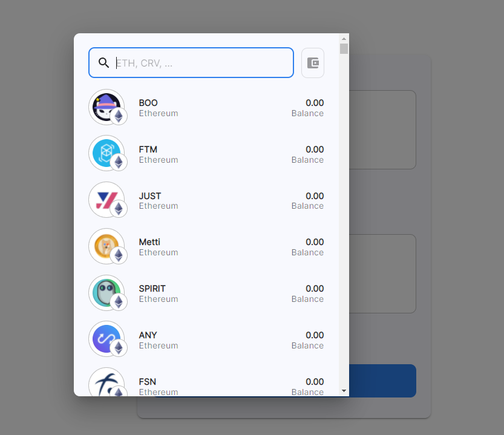Click the 0.00 balance for JUST
The height and width of the screenshot is (435, 504).
[x=315, y=196]
